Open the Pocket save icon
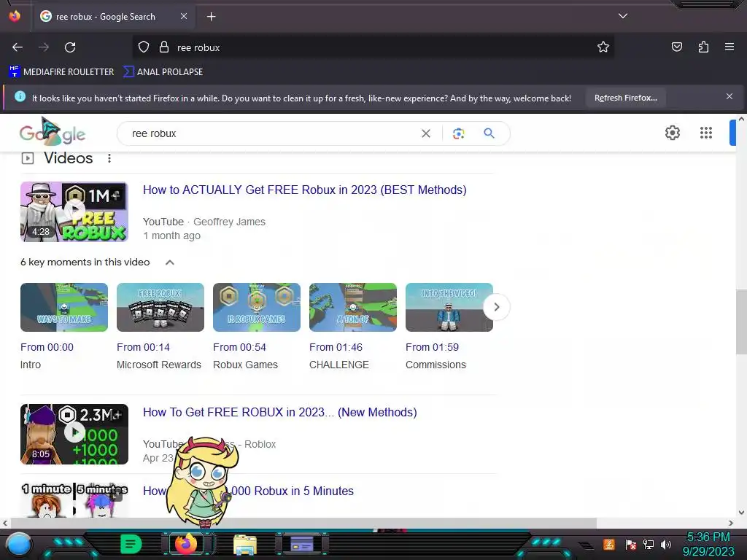The image size is (747, 560). (676, 47)
